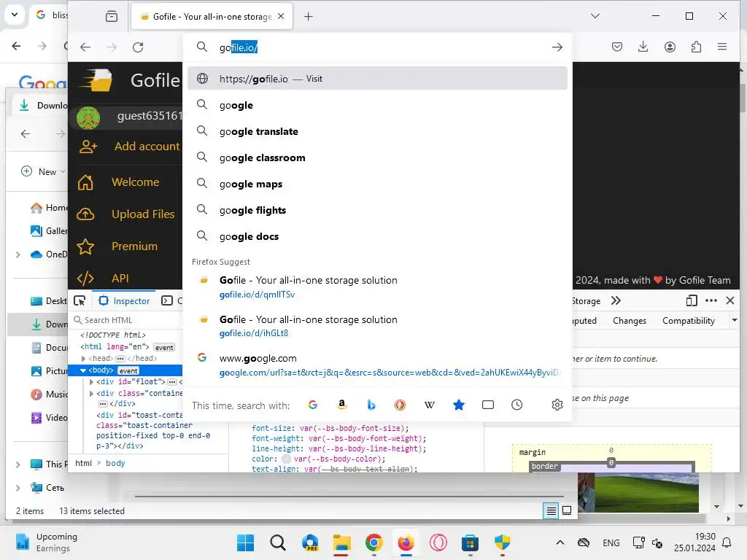
Task: Click the Firefox address bar text
Action: (x=239, y=47)
